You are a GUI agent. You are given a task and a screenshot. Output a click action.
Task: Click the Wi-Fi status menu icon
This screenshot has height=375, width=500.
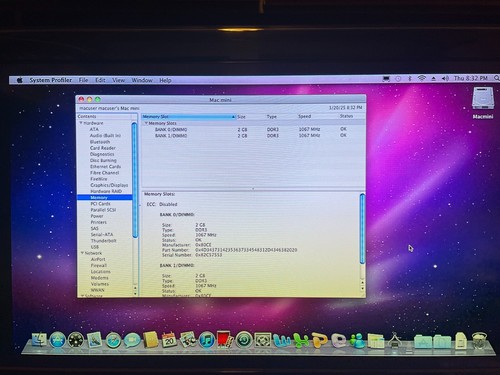point(422,78)
